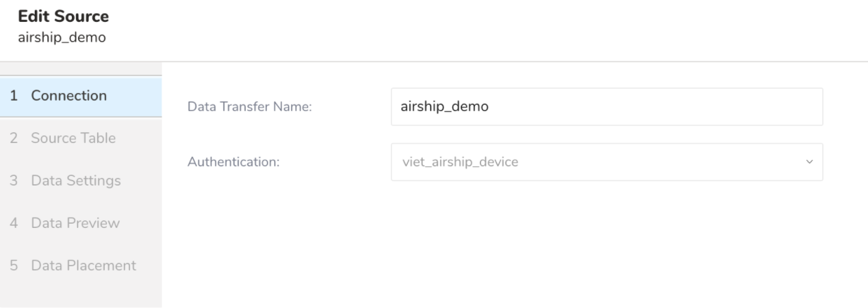The width and height of the screenshot is (868, 308).
Task: Click the airship_demo text in name field
Action: pos(444,107)
